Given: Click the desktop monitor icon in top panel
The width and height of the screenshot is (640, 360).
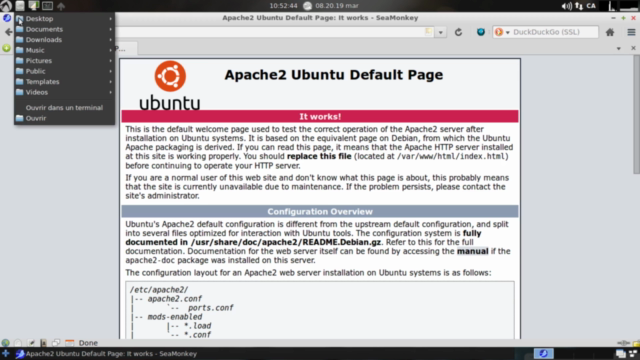Looking at the screenshot, I should (33, 6).
